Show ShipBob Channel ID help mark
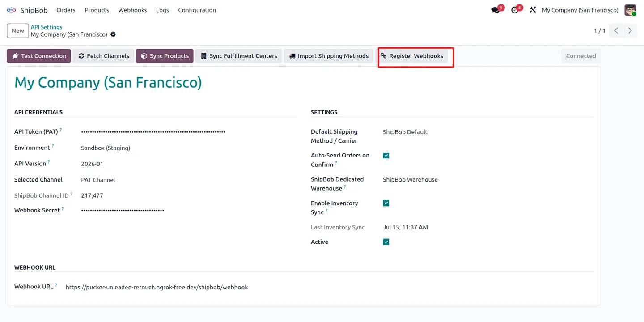 [x=72, y=194]
